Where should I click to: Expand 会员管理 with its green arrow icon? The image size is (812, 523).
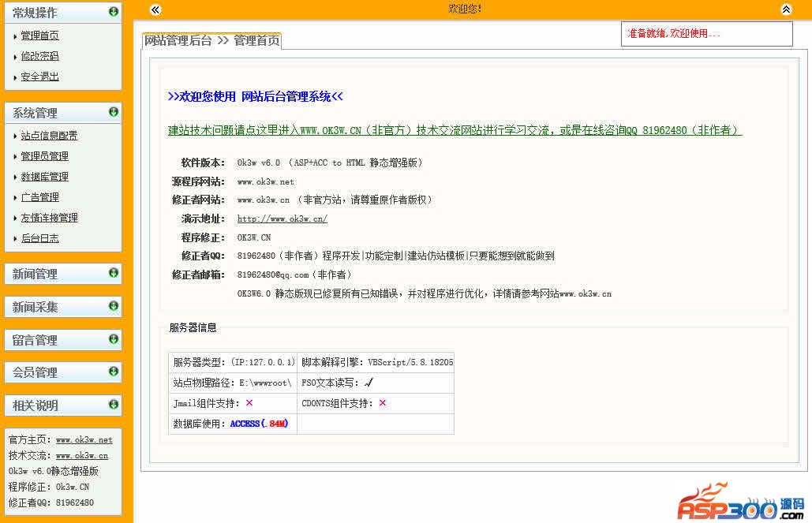tap(114, 372)
